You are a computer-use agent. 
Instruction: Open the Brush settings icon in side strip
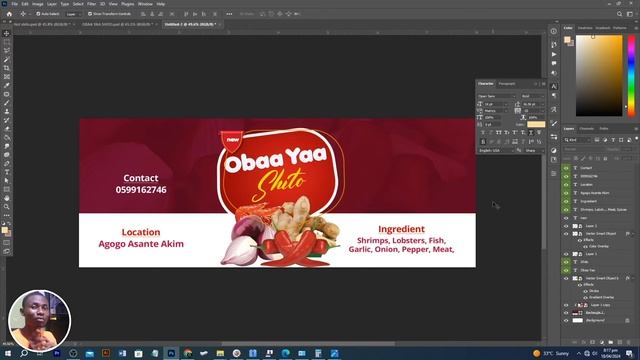[553, 123]
